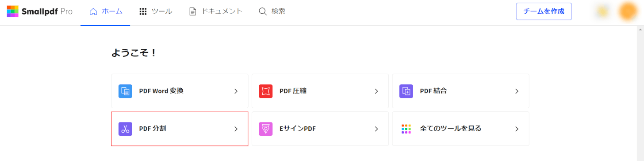Click the Smallpdf Pro logo
Image resolution: width=644 pixels, height=161 pixels.
click(x=39, y=12)
